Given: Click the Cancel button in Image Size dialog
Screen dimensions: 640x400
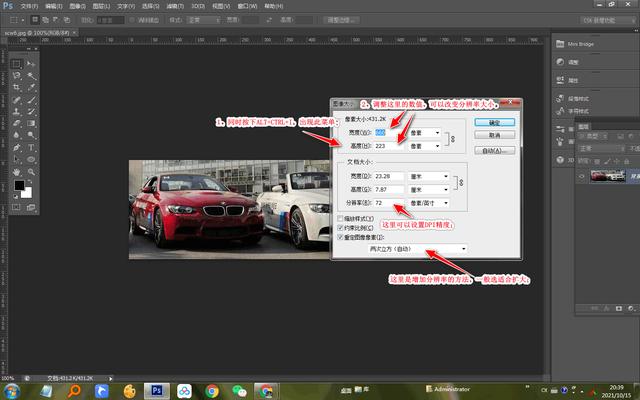Looking at the screenshot, I should (x=495, y=135).
